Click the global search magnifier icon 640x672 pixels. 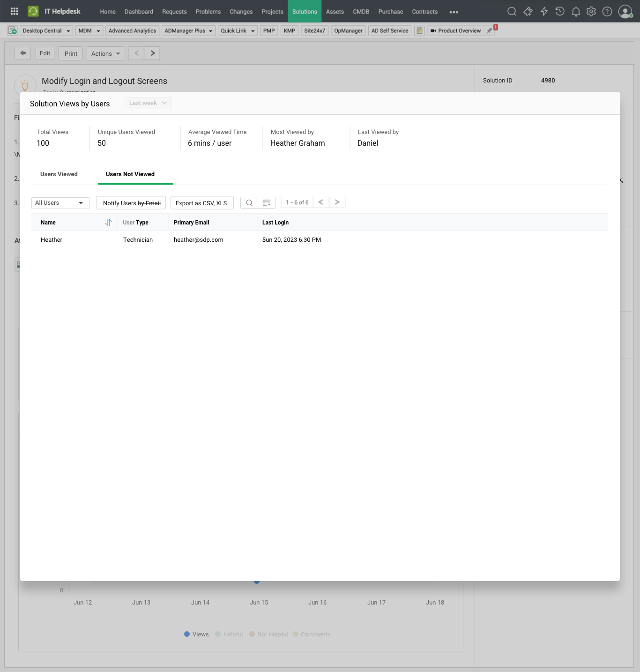coord(512,12)
